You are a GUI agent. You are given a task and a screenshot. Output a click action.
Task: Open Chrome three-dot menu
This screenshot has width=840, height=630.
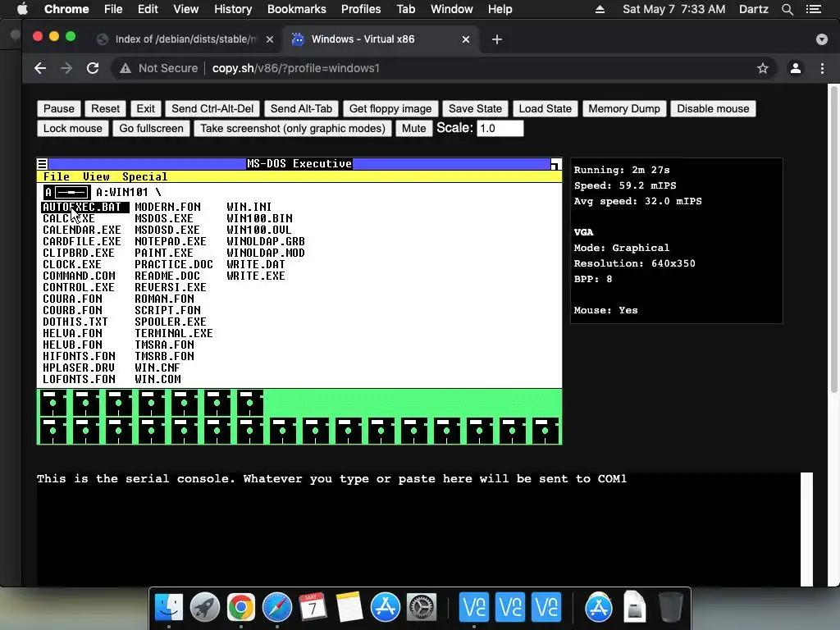click(x=822, y=68)
